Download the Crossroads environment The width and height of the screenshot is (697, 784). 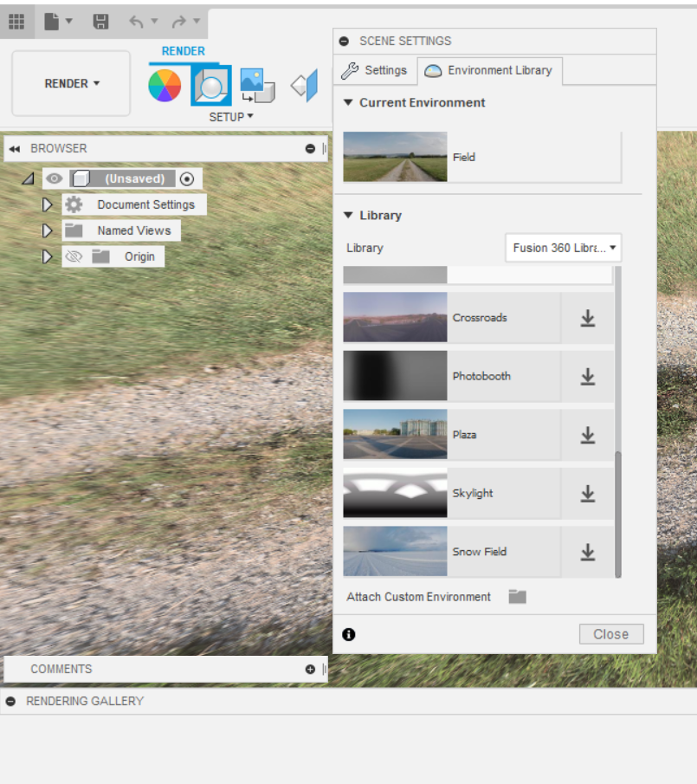(x=588, y=318)
